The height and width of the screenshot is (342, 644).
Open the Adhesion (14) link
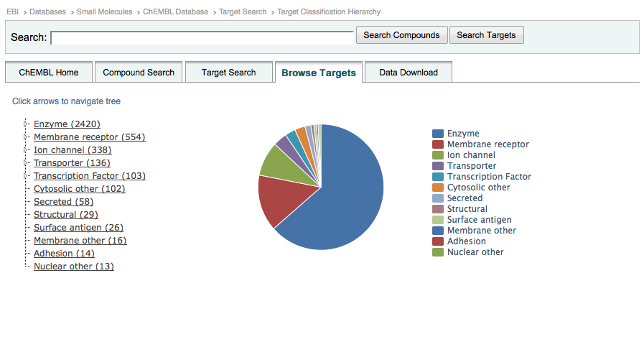coord(64,253)
